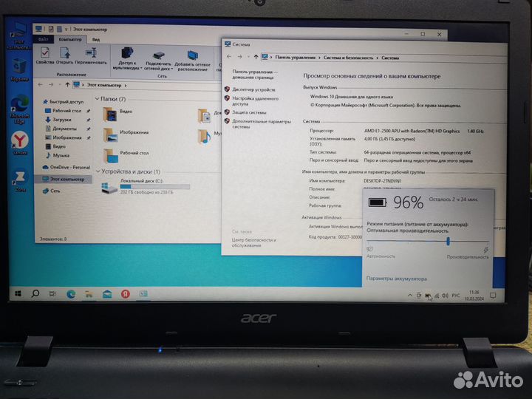
Task: Select the Рабочий стол folder in Папки
Action: (x=126, y=156)
